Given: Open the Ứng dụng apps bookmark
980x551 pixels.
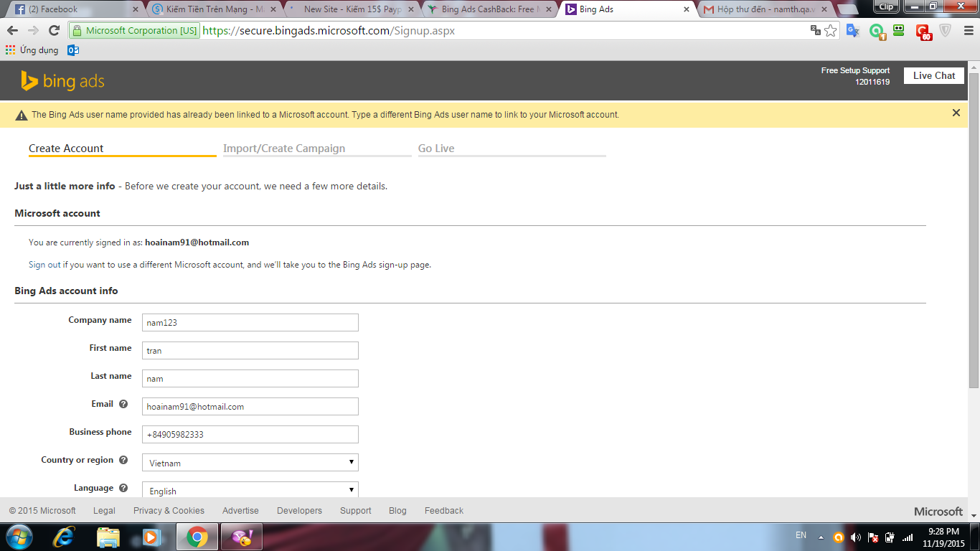Looking at the screenshot, I should [x=32, y=50].
